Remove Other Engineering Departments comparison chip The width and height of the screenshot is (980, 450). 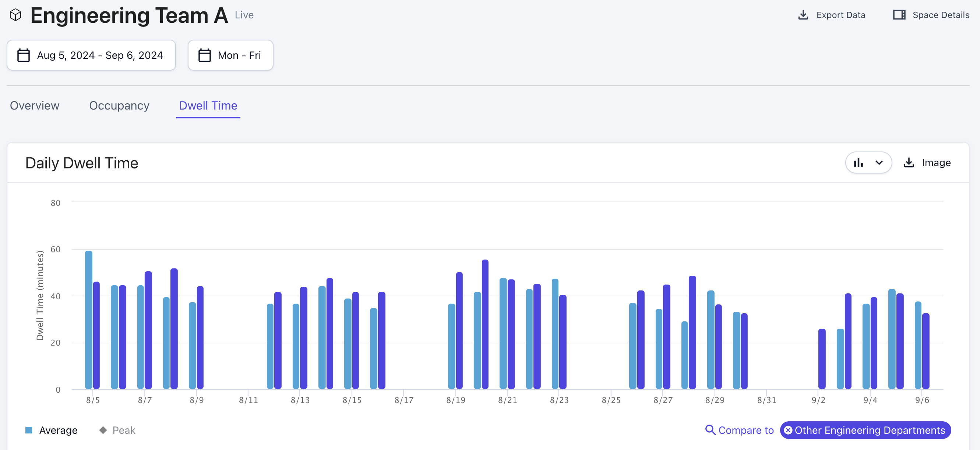[x=788, y=430]
